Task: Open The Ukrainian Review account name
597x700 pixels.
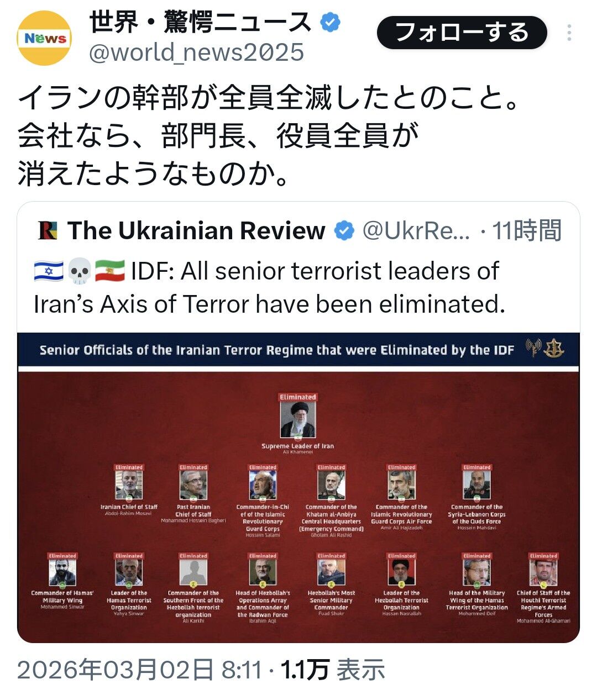Action: [196, 230]
